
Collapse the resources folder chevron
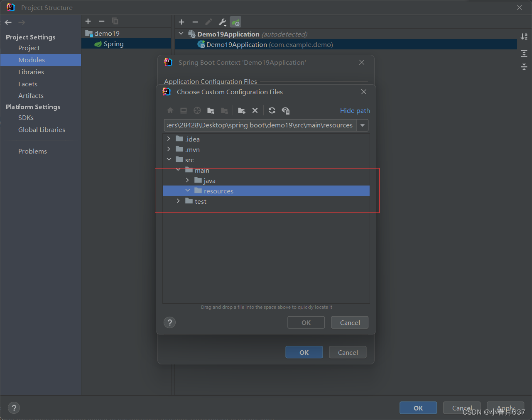(188, 190)
